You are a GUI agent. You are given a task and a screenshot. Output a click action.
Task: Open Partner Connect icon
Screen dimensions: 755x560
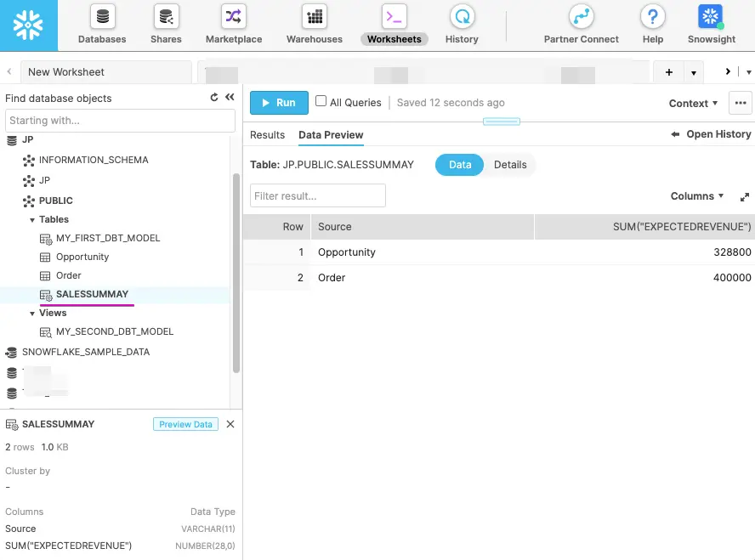point(582,17)
